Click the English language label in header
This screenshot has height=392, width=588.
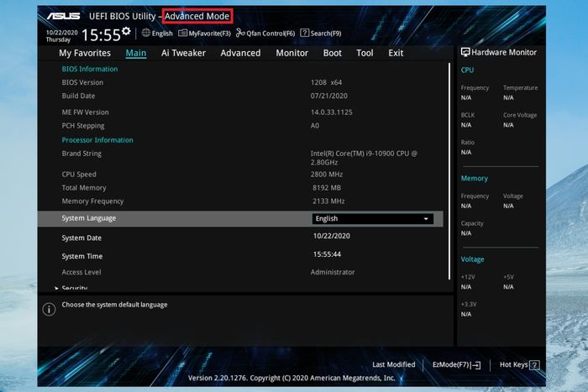click(x=162, y=34)
